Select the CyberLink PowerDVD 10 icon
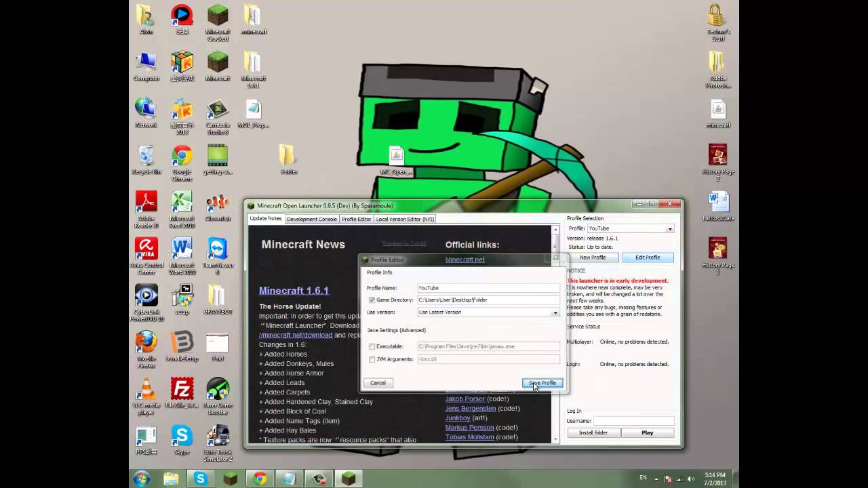Viewport: 868px width, 488px height. point(146,303)
